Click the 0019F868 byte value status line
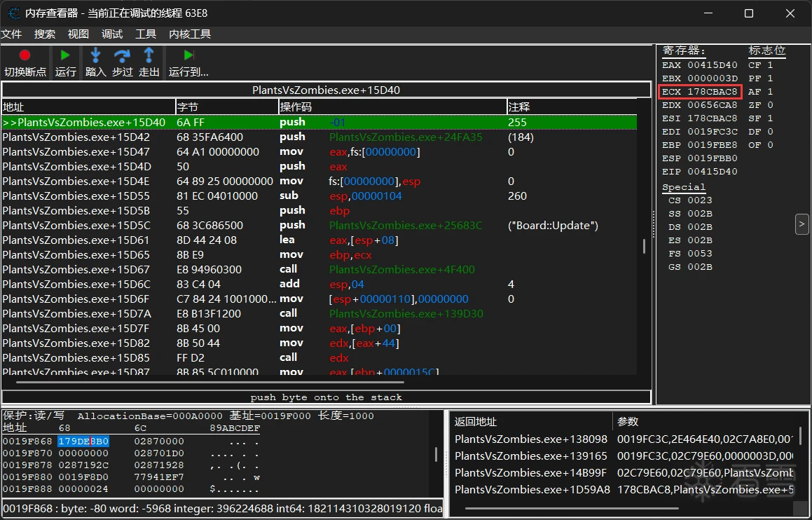 pos(223,509)
